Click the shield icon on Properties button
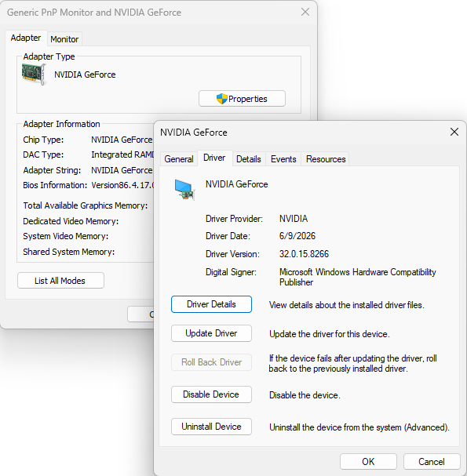This screenshot has width=467, height=476. click(222, 99)
